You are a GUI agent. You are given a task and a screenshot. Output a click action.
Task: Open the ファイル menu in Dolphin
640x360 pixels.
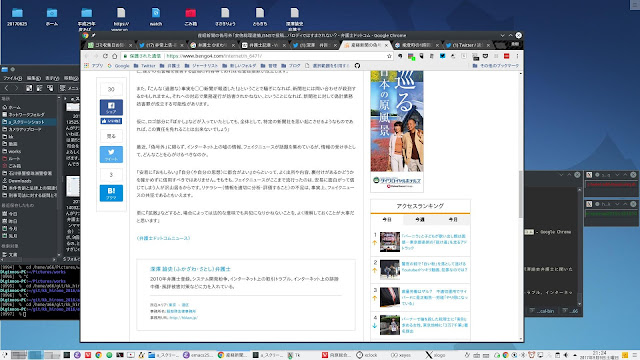point(12,78)
